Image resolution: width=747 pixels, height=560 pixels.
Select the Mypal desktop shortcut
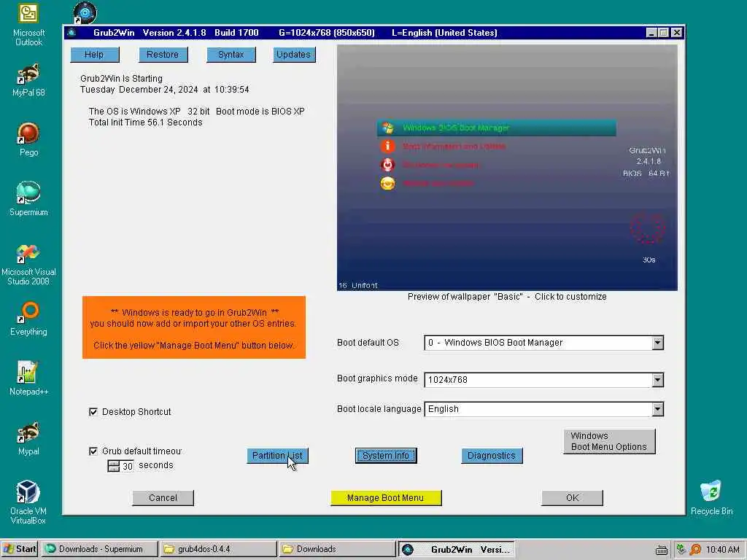(28, 438)
